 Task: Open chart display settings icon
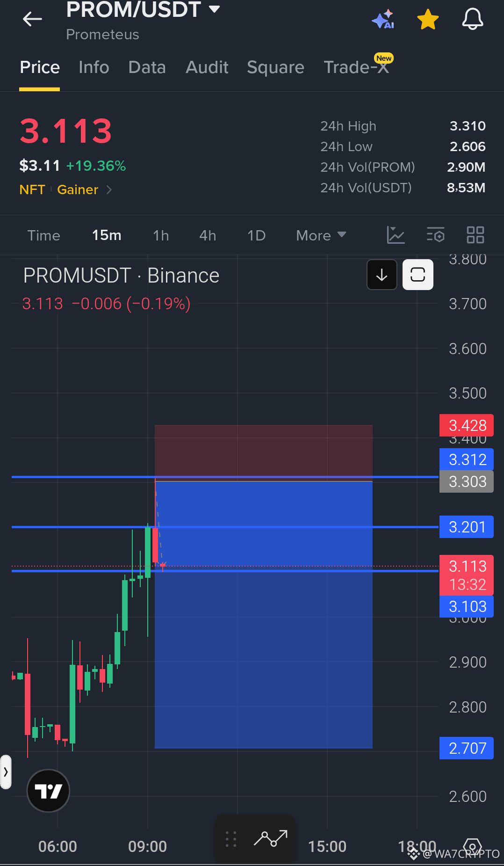[436, 235]
